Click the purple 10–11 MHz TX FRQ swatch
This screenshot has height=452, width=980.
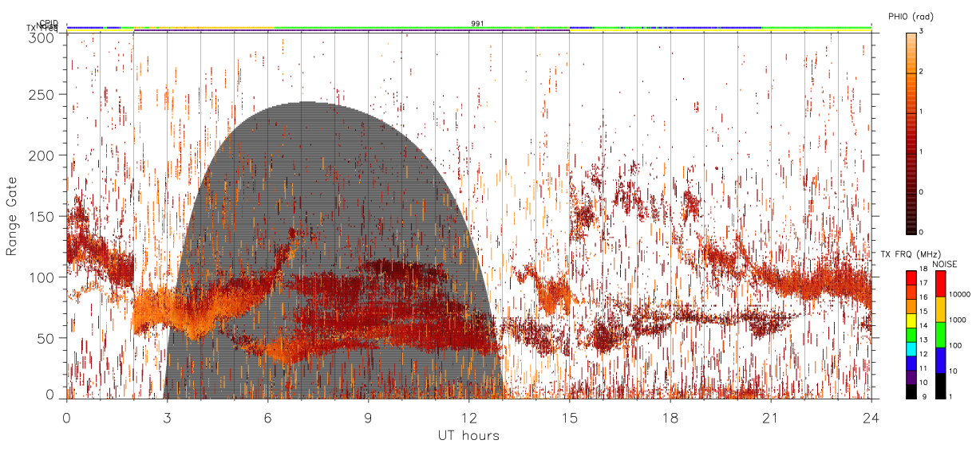pos(911,378)
